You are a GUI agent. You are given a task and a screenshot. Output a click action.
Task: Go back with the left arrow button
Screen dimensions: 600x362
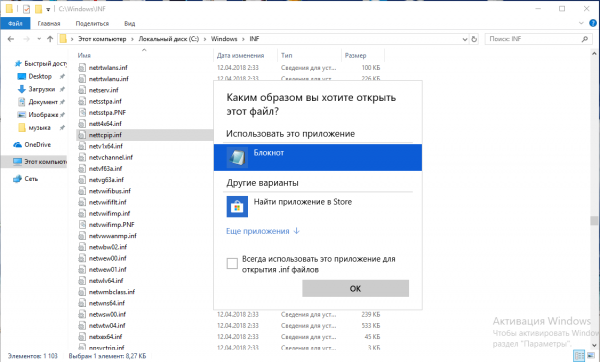[11, 39]
